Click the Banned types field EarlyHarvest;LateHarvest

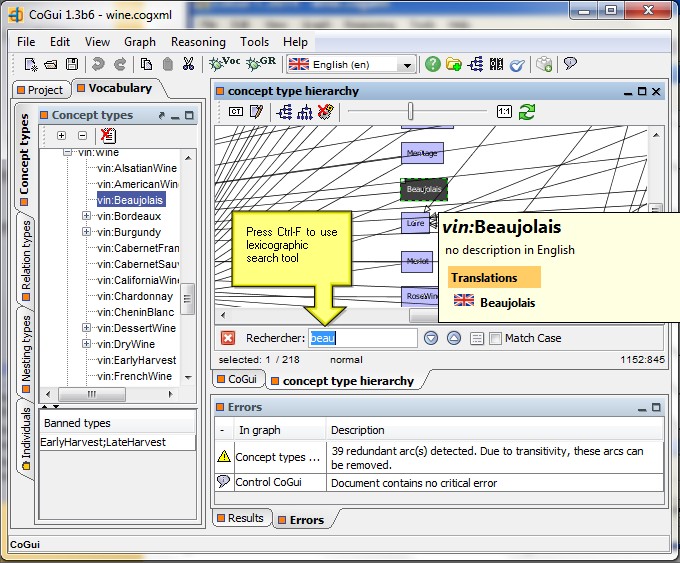point(117,442)
